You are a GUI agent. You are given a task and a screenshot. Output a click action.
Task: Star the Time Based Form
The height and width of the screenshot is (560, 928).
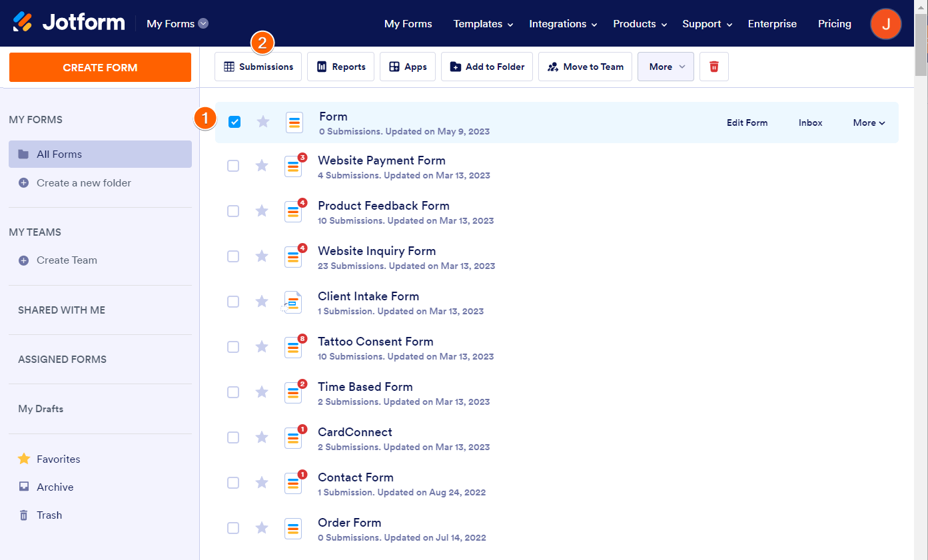point(262,392)
